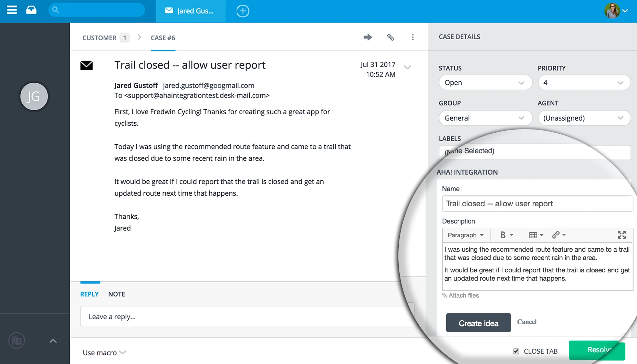The height and width of the screenshot is (364, 637).
Task: Cancel the Aha! idea creation
Action: pos(527,322)
